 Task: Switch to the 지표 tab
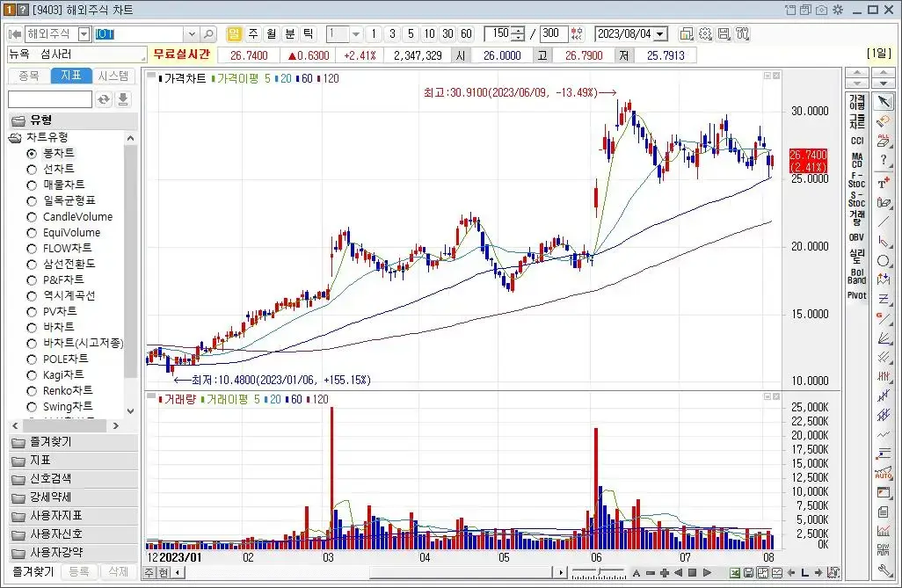[x=71, y=76]
